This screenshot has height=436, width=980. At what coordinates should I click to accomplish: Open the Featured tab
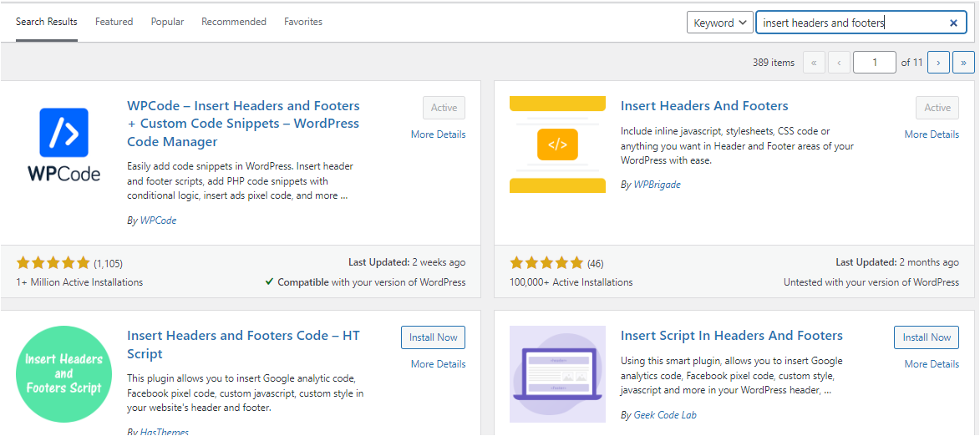point(114,22)
